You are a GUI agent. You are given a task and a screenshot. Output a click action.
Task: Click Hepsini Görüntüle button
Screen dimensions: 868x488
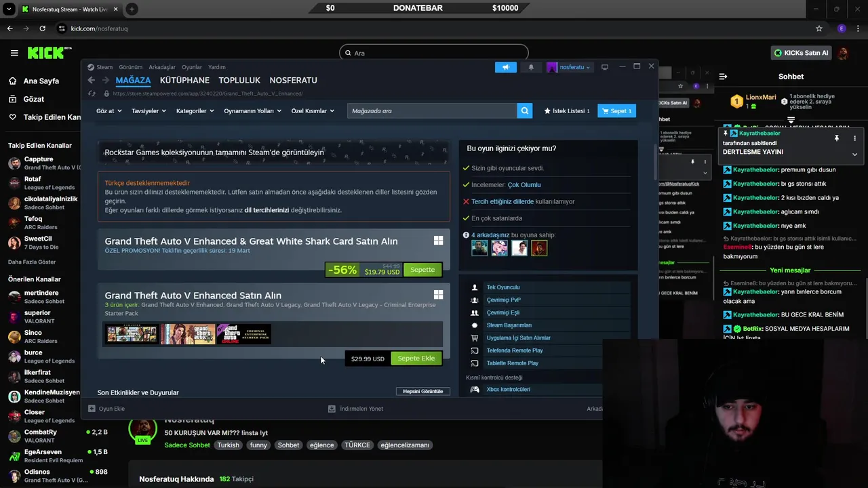point(423,391)
